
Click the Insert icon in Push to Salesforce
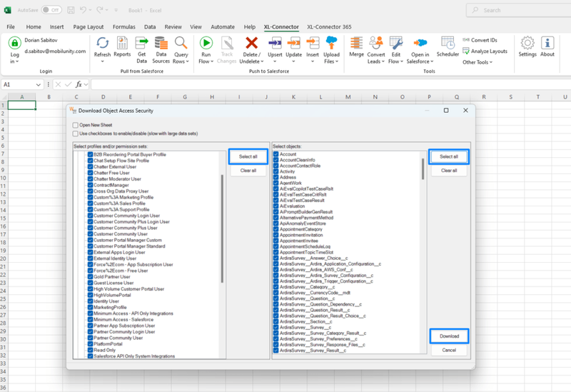[313, 43]
